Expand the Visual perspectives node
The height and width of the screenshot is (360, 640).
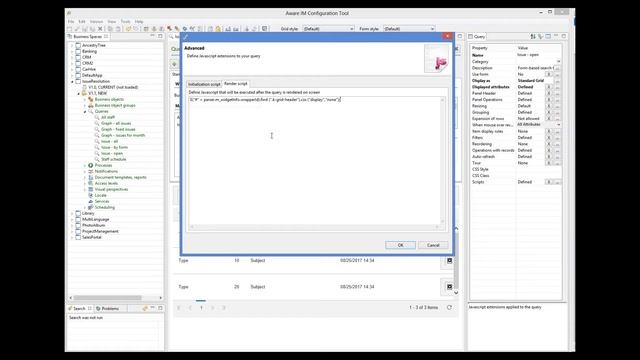tap(85, 189)
